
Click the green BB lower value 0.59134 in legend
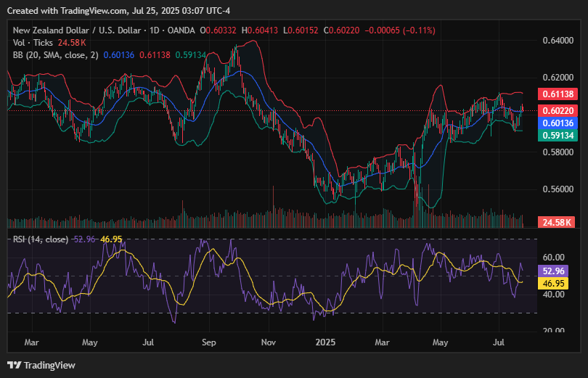190,55
